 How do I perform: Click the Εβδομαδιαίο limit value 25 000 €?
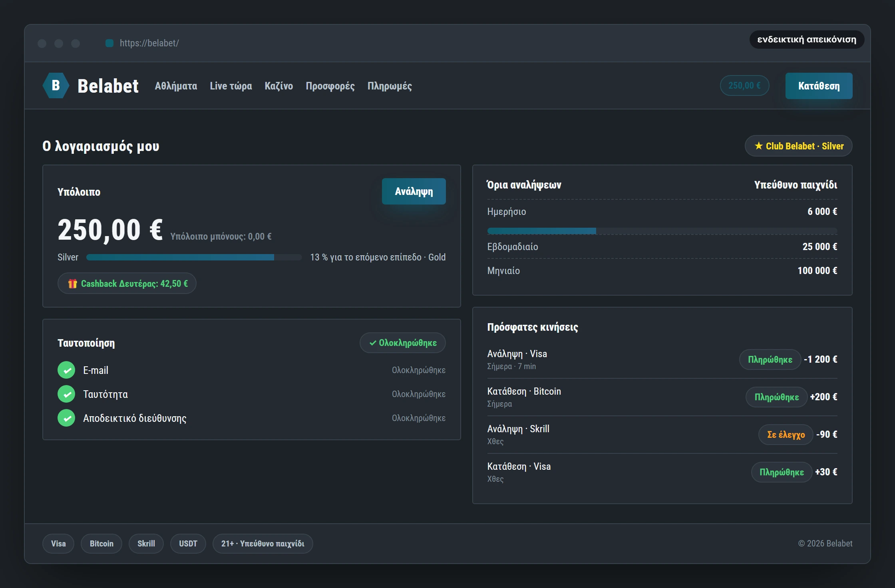820,247
